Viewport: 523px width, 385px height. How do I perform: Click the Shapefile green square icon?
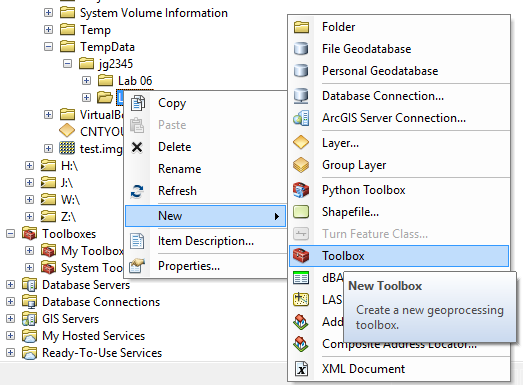click(x=301, y=212)
